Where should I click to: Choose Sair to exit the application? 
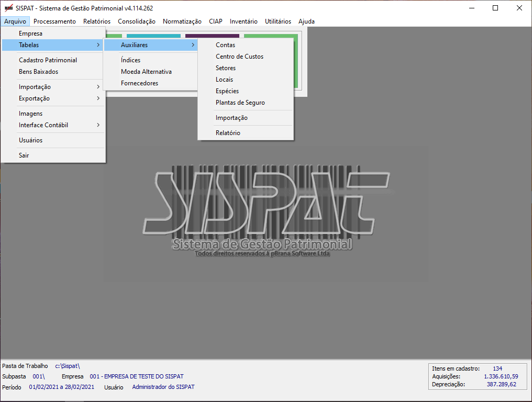(24, 155)
